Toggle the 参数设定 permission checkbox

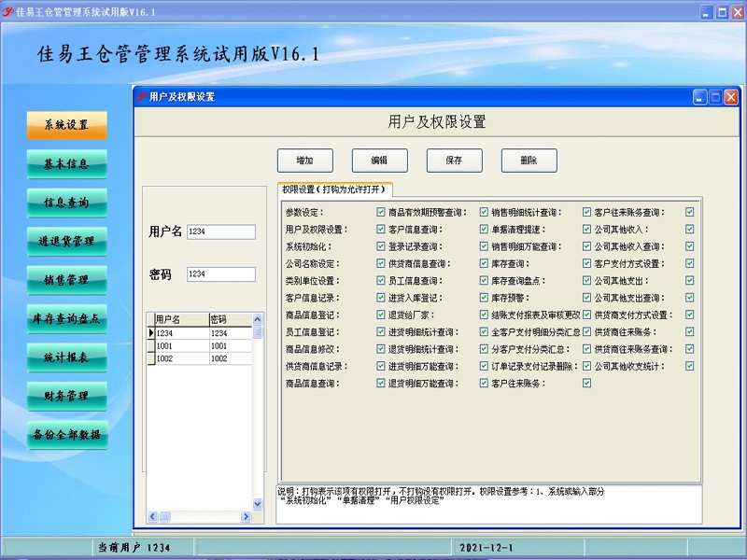coord(381,212)
